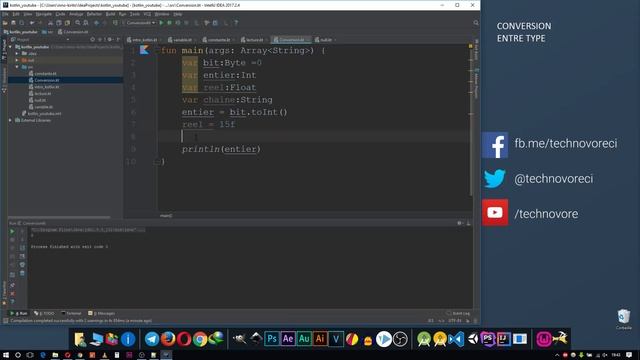Click the project tree horizontal scrollbar

point(59,217)
